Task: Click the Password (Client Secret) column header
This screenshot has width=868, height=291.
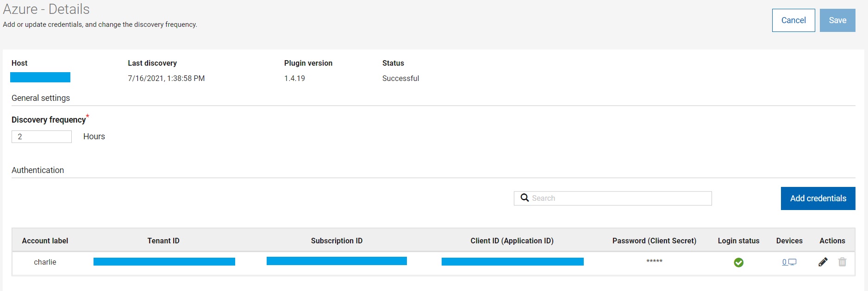Action: (654, 241)
